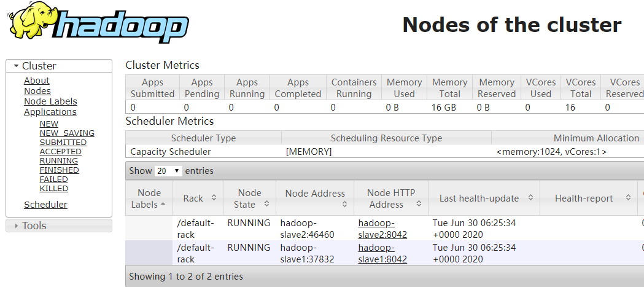Click the Apps Running column header
Viewport: 644px width, 287px height.
click(247, 88)
